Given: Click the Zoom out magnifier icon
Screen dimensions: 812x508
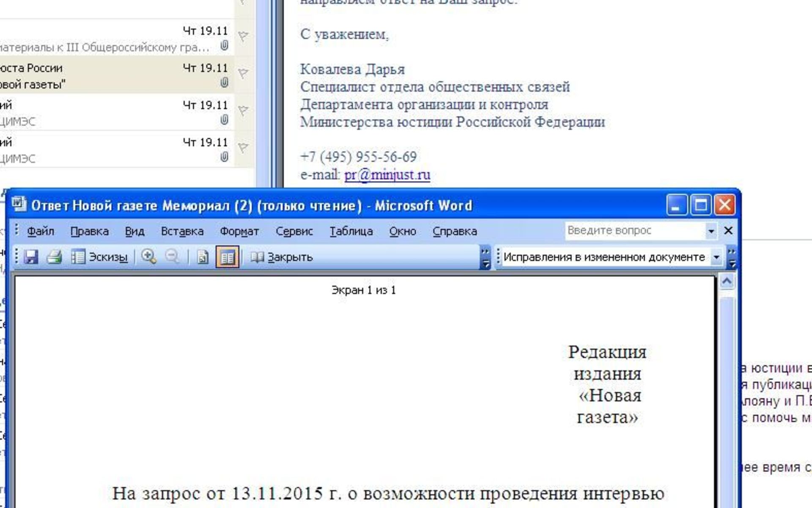Looking at the screenshot, I should point(172,257).
